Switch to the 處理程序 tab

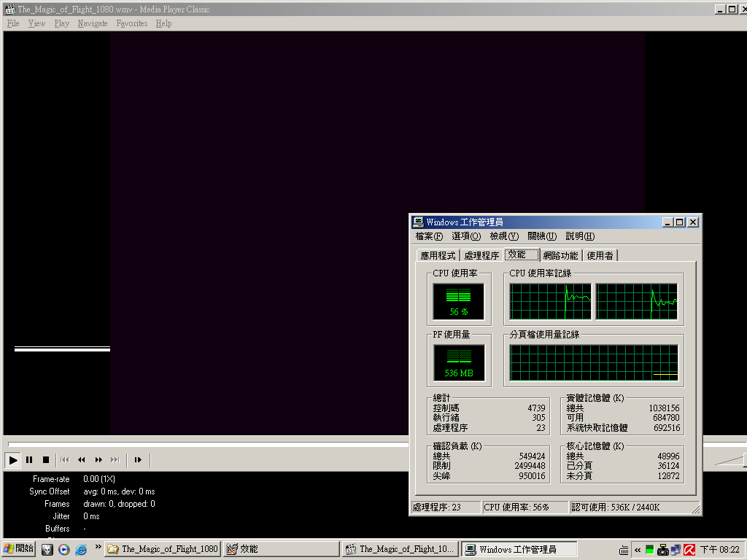coord(481,255)
